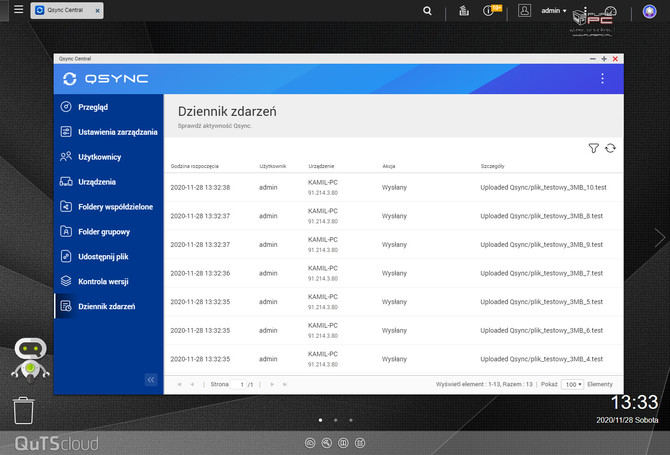Sort by Godzina rozpoczęcia column header
The height and width of the screenshot is (455, 670).
(x=194, y=166)
